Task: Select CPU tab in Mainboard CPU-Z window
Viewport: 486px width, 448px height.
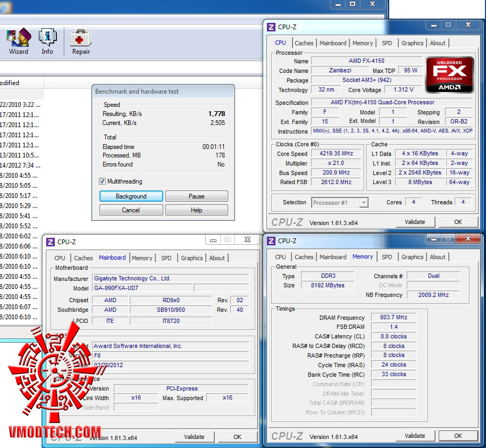Action: tap(60, 258)
